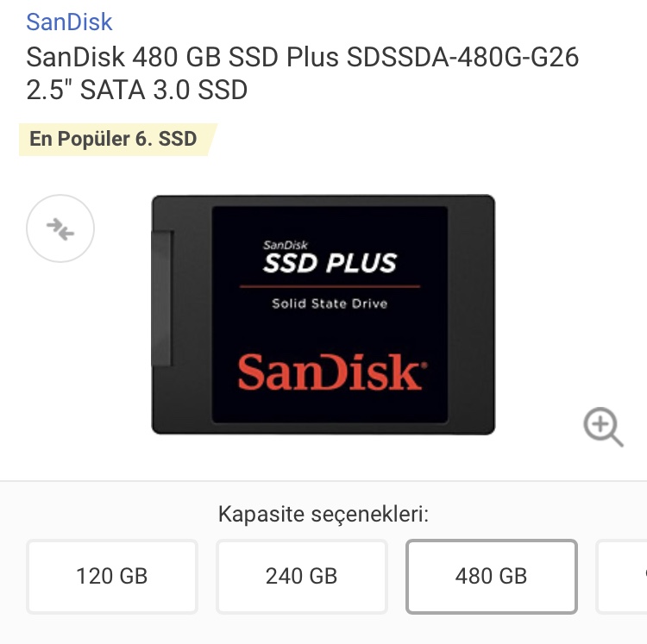647x644 pixels.
Task: Open the blue SanDisk brand link
Action: (x=69, y=22)
